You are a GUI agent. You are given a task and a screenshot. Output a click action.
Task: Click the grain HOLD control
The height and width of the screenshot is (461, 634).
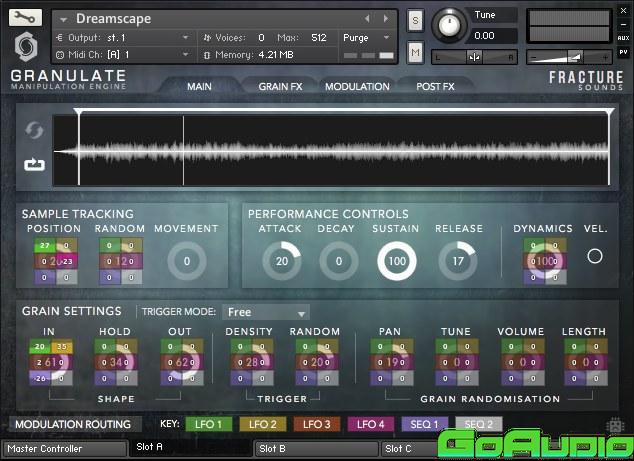click(116, 362)
